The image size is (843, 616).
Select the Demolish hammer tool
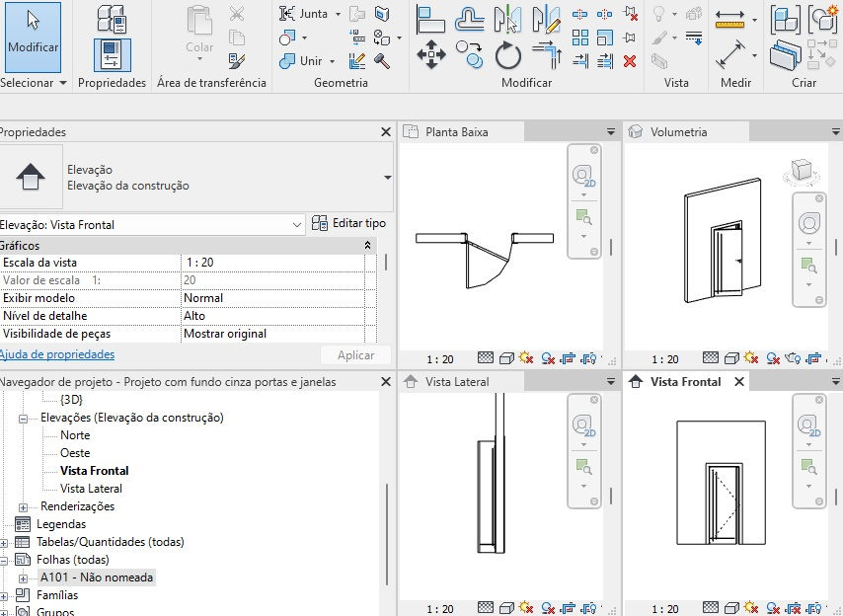point(382,61)
